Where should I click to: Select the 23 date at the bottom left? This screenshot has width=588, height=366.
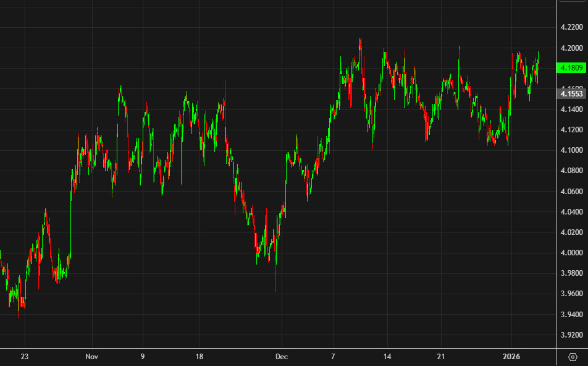[25, 357]
